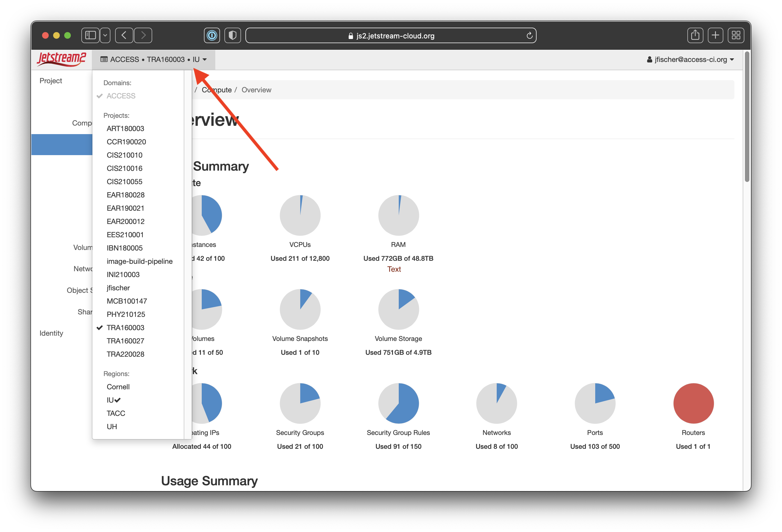Switch to the TACC region

[x=116, y=413]
